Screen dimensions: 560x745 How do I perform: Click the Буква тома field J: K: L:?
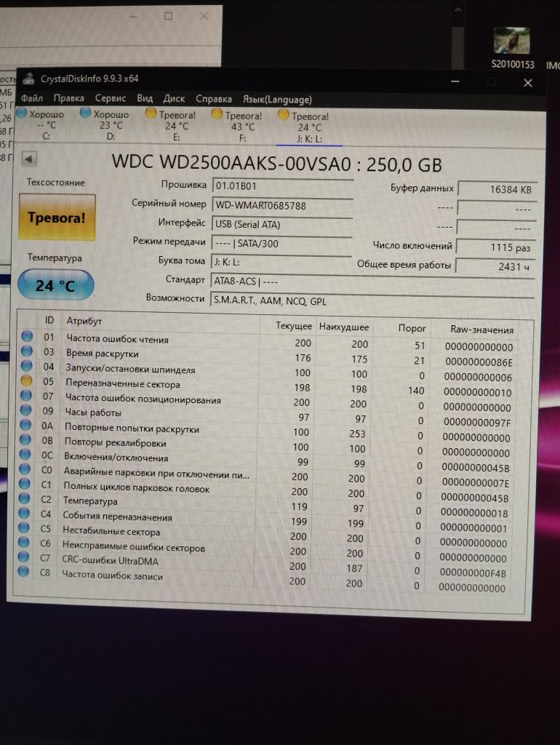(x=281, y=262)
